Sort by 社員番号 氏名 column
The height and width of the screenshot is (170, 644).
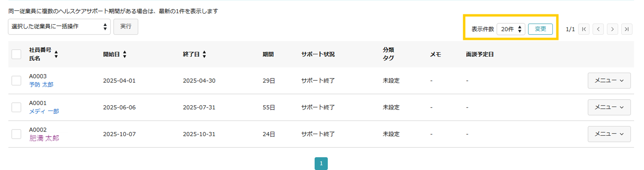point(56,54)
